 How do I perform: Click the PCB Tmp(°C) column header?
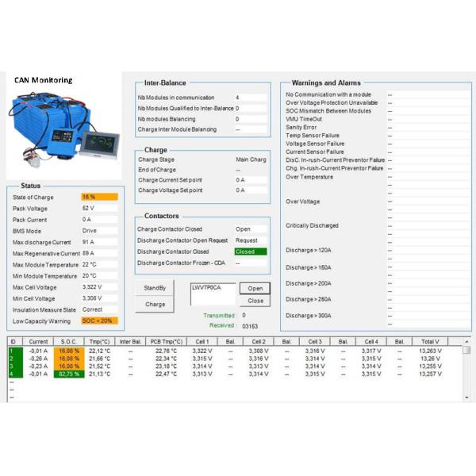[x=167, y=341]
